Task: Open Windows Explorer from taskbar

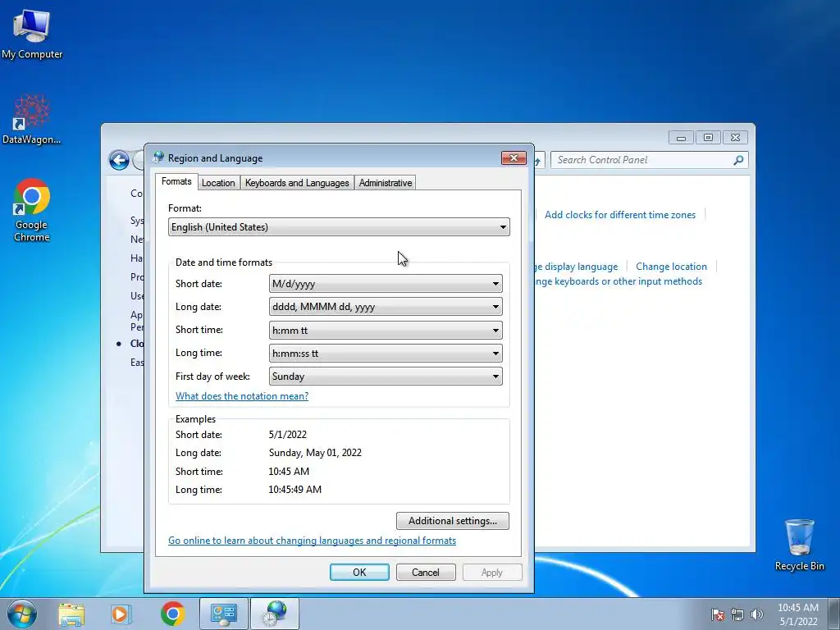Action: (x=71, y=614)
